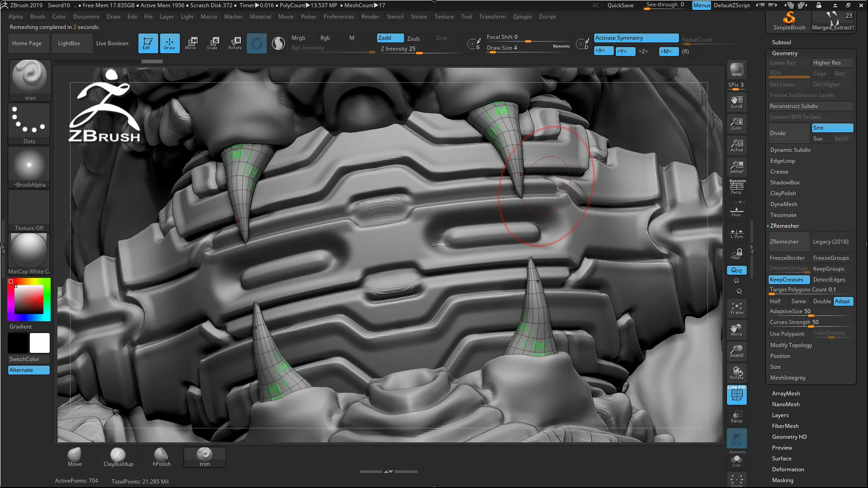Click the Frame view icon
868x488 pixels.
(736, 308)
